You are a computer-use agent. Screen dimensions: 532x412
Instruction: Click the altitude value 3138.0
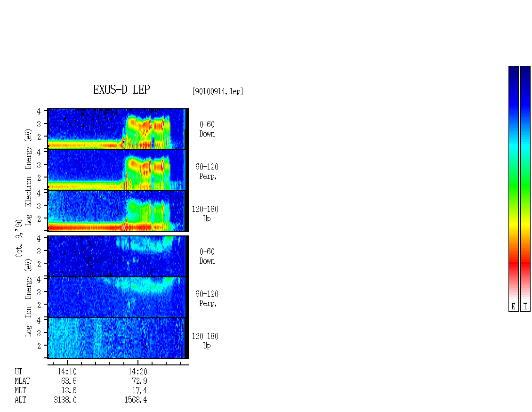65,400
